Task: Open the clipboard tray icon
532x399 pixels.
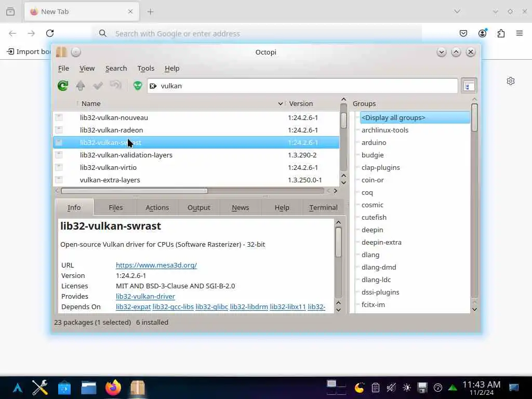Action: tap(375, 388)
